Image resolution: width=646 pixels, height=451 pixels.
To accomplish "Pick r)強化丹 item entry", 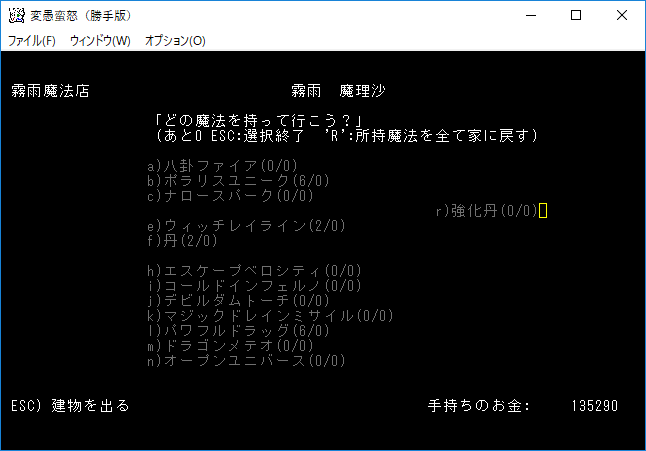I will [x=488, y=211].
